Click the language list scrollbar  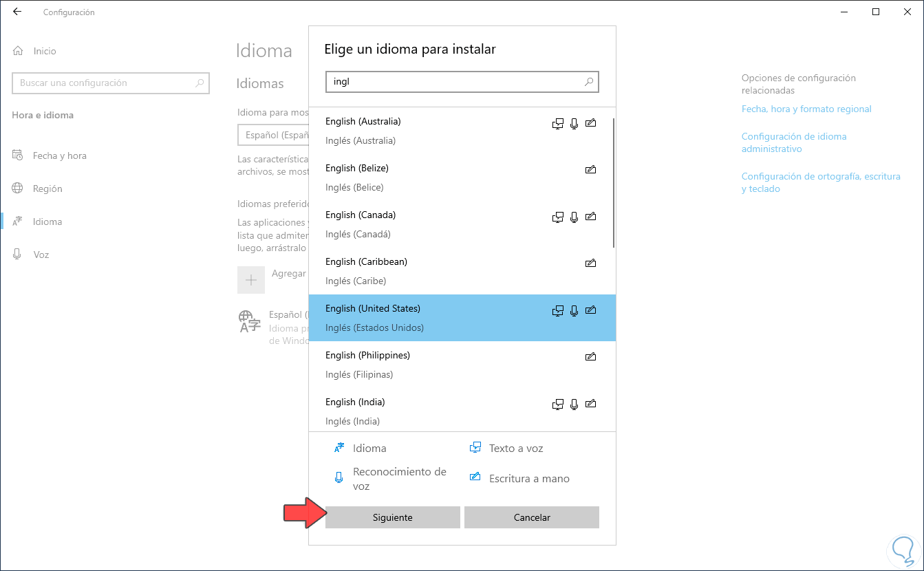coord(613,183)
